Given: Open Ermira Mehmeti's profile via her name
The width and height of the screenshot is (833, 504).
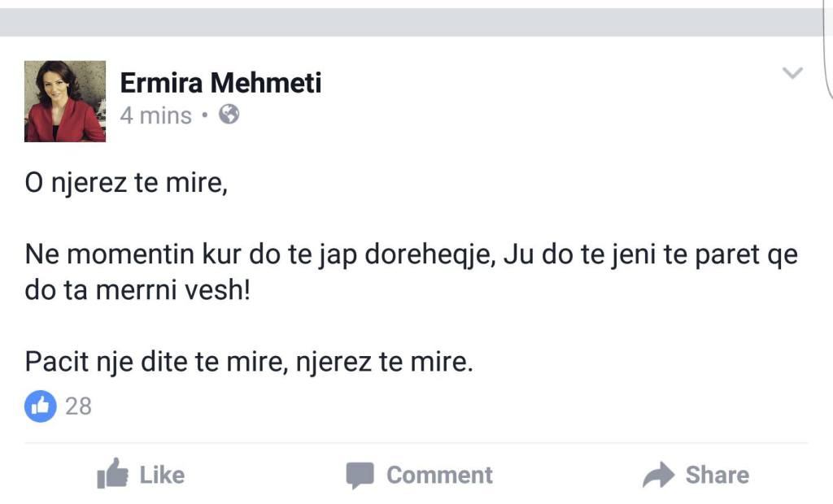Looking at the screenshot, I should click(221, 81).
